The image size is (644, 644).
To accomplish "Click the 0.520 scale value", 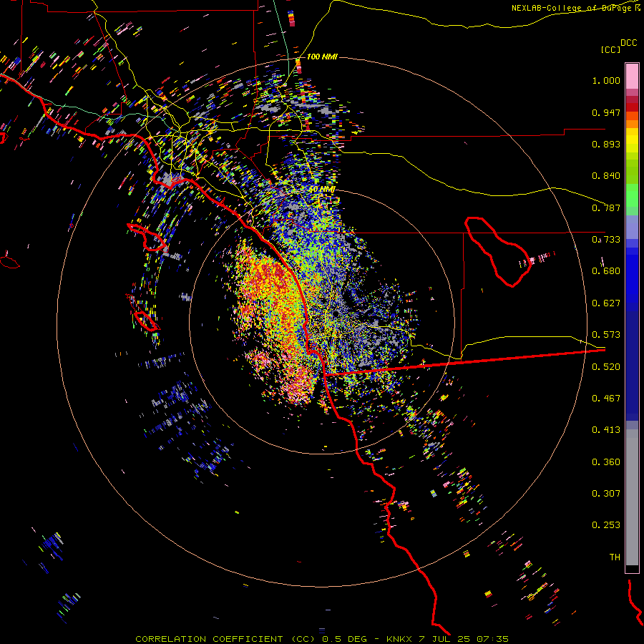I will (606, 367).
